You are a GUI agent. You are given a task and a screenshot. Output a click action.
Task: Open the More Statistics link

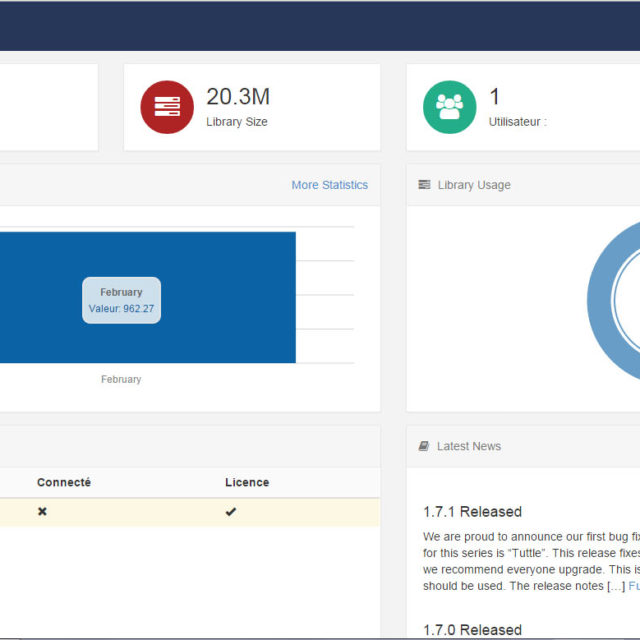[x=329, y=185]
